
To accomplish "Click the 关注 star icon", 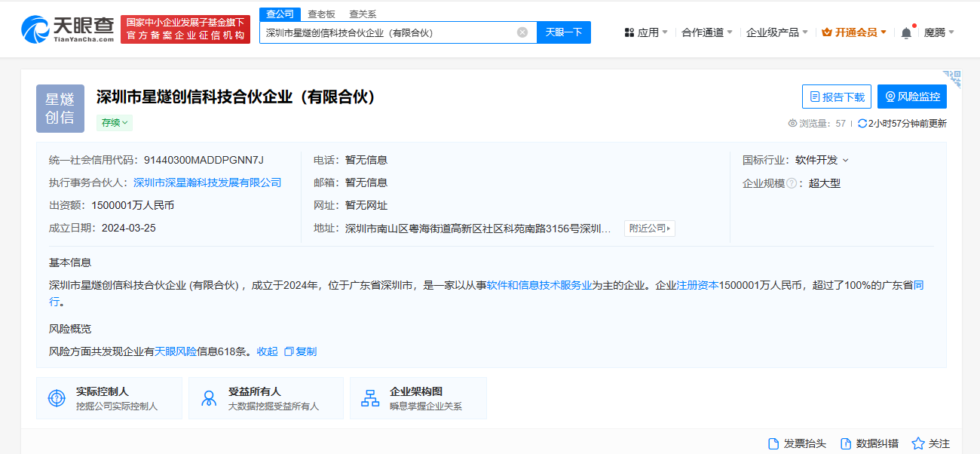I will click(918, 443).
